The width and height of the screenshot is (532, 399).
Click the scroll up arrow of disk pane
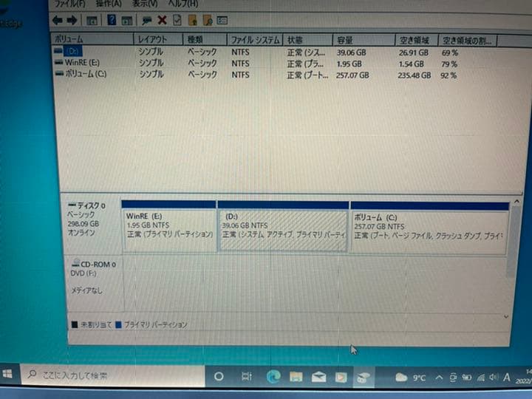516,202
